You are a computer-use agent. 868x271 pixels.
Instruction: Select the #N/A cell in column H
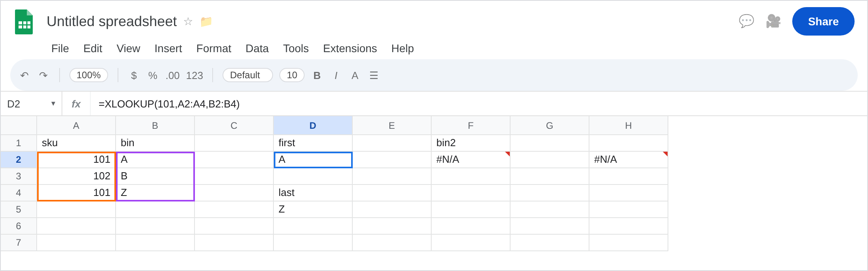[x=629, y=160]
